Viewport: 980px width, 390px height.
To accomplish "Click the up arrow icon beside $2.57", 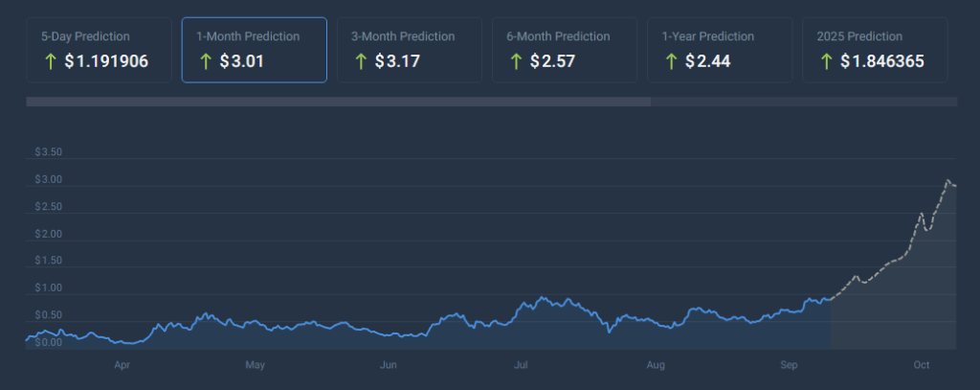I will [x=516, y=61].
